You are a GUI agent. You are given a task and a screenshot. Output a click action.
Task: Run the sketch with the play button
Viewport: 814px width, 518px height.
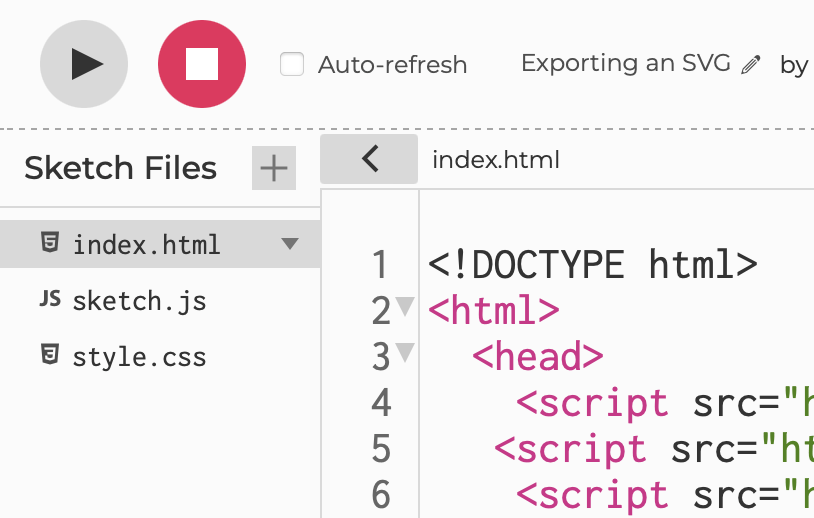[x=84, y=64]
